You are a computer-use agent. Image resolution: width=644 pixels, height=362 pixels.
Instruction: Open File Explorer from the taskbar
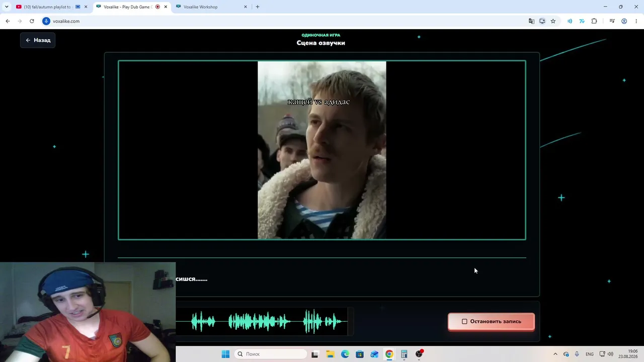[330, 354]
